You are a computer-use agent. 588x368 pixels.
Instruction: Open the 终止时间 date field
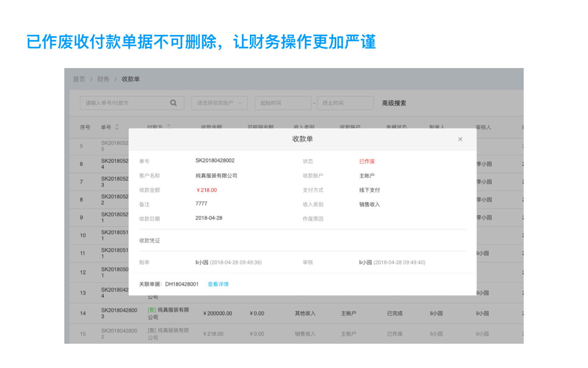click(345, 103)
